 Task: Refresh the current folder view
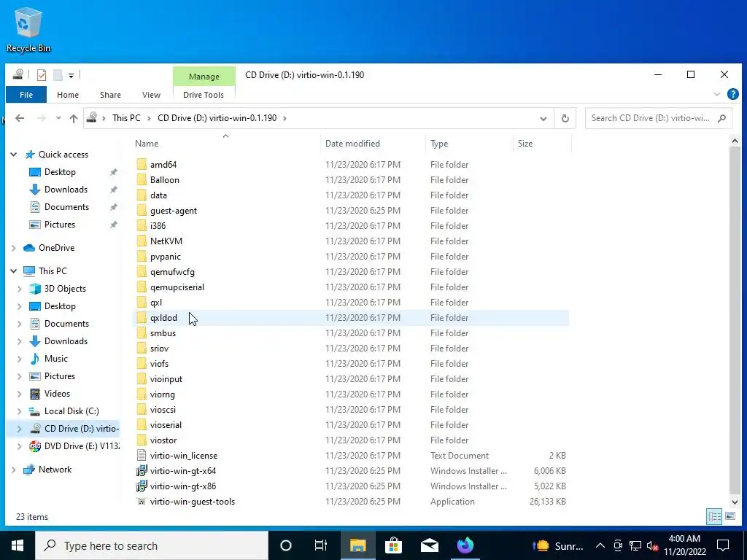565,118
